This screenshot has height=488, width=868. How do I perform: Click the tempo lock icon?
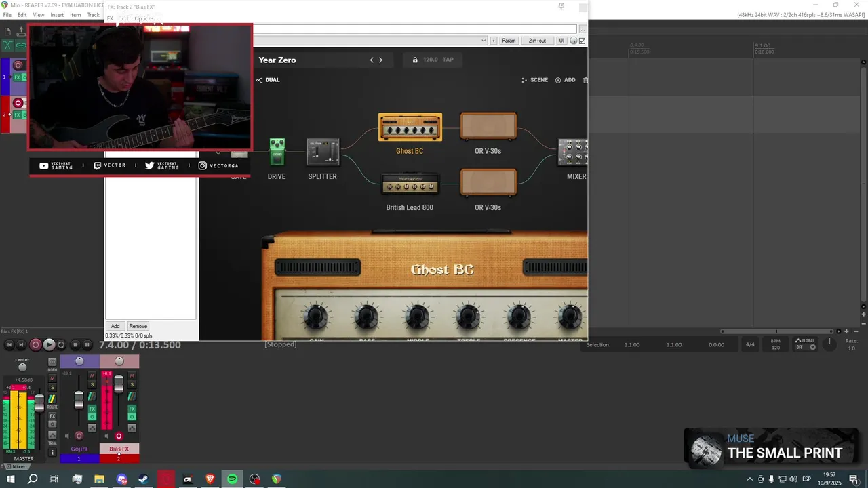(x=415, y=60)
